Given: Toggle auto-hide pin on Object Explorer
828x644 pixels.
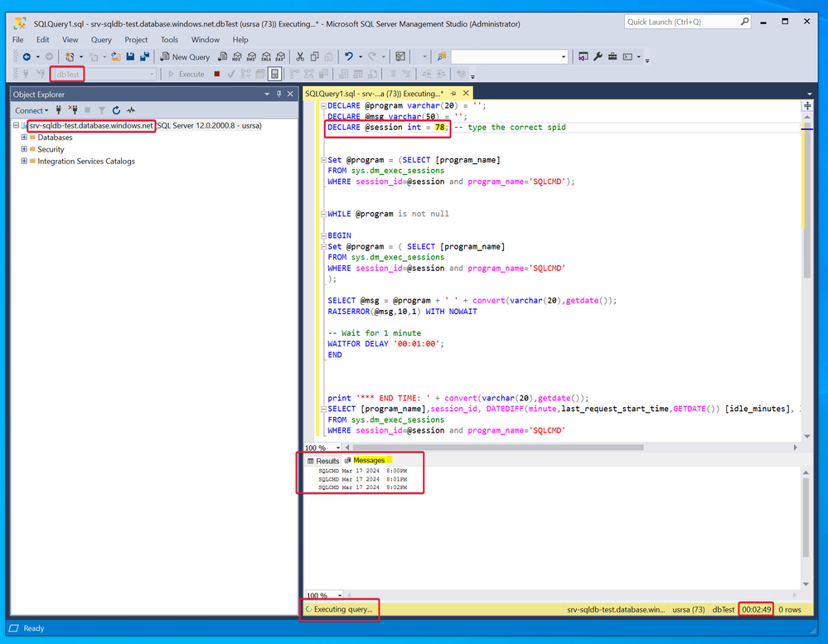Looking at the screenshot, I should [x=278, y=94].
